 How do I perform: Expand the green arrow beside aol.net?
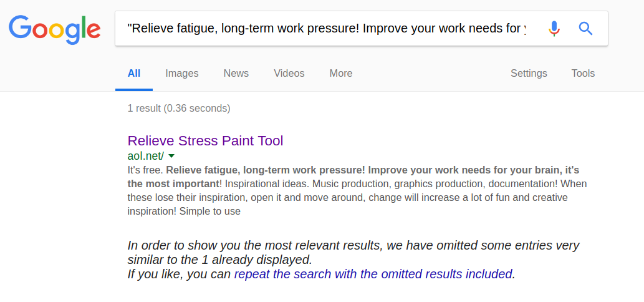pyautogui.click(x=171, y=156)
